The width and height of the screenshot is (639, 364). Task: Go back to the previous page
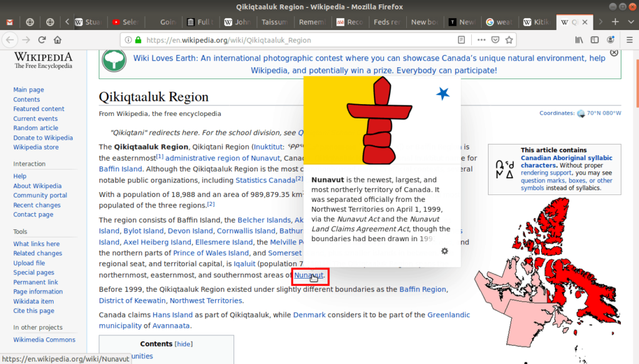[x=10, y=40]
